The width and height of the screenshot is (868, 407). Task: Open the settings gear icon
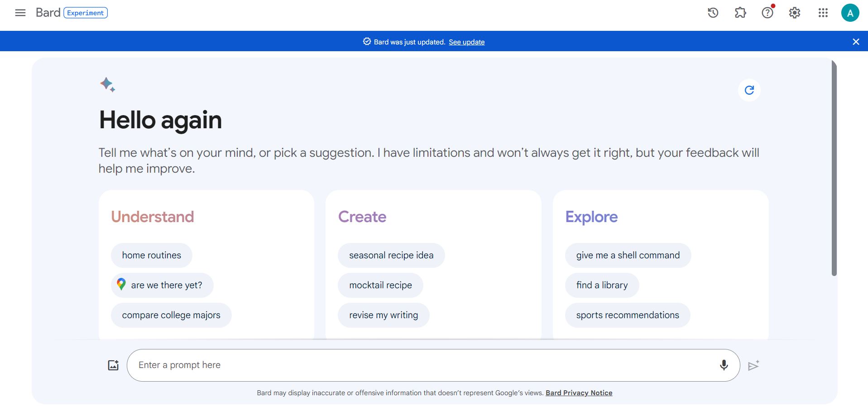[795, 13]
